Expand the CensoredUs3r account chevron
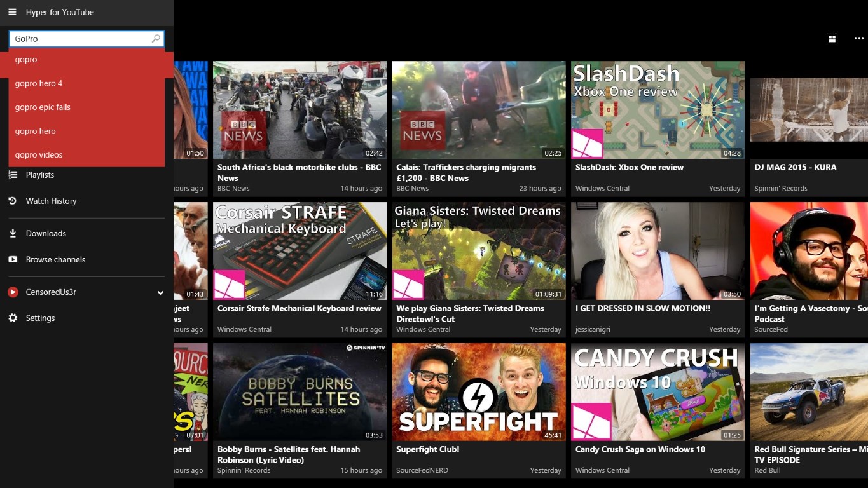The width and height of the screenshot is (868, 488). pyautogui.click(x=160, y=292)
